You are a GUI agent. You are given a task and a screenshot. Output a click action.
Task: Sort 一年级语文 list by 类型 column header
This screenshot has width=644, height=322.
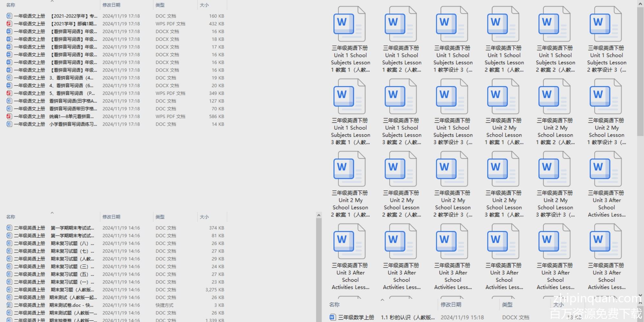tap(160, 5)
